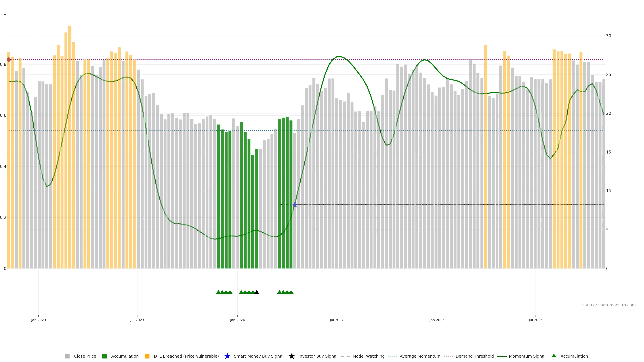Toggle the Demand Threshold legend entry

474,356
